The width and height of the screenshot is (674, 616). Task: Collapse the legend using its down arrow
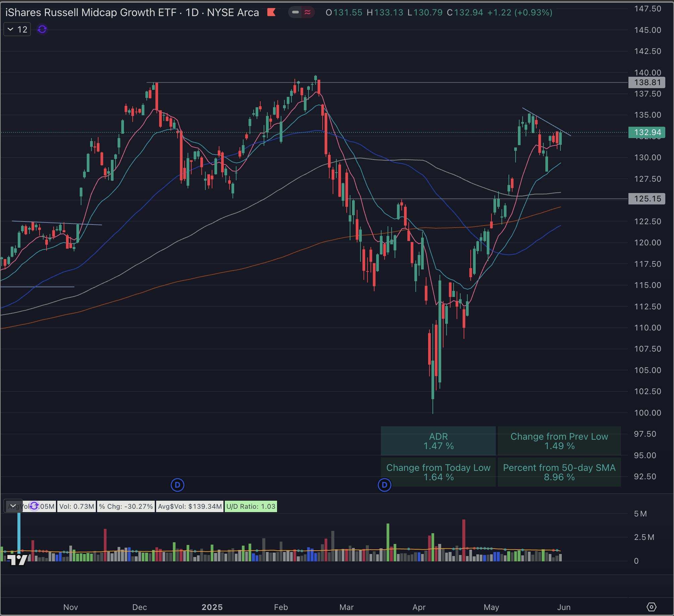click(11, 29)
